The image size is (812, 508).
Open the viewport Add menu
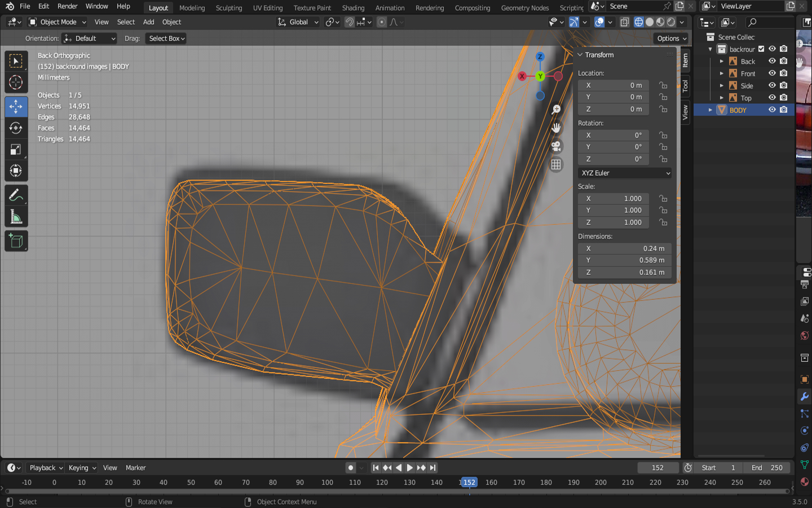tap(148, 22)
